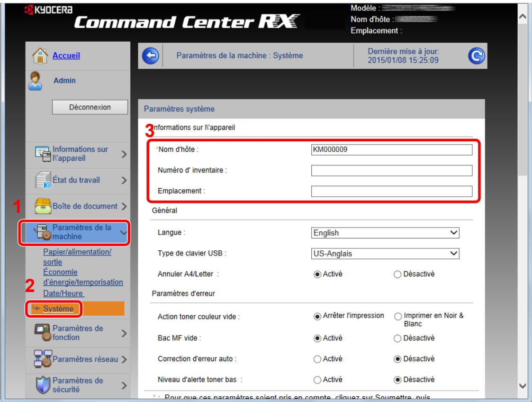Screen dimensions: 532x402
Task: Click the Paramètres système heading
Action: (179, 109)
